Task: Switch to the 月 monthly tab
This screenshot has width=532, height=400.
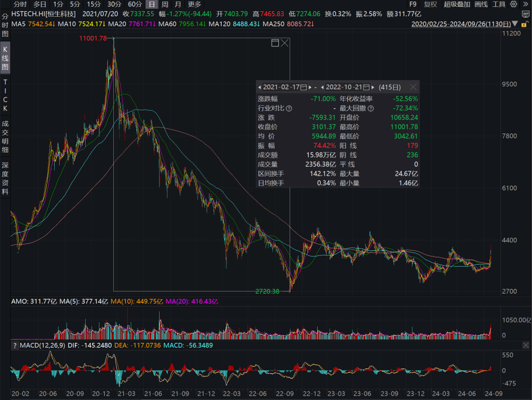Action: point(178,4)
